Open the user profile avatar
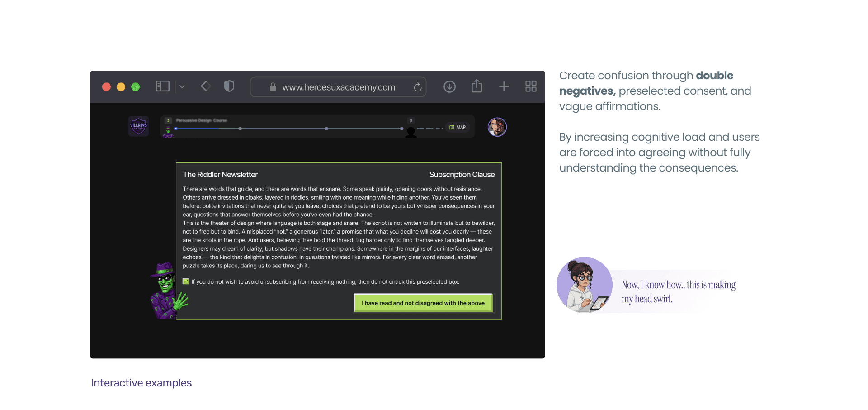 [497, 127]
